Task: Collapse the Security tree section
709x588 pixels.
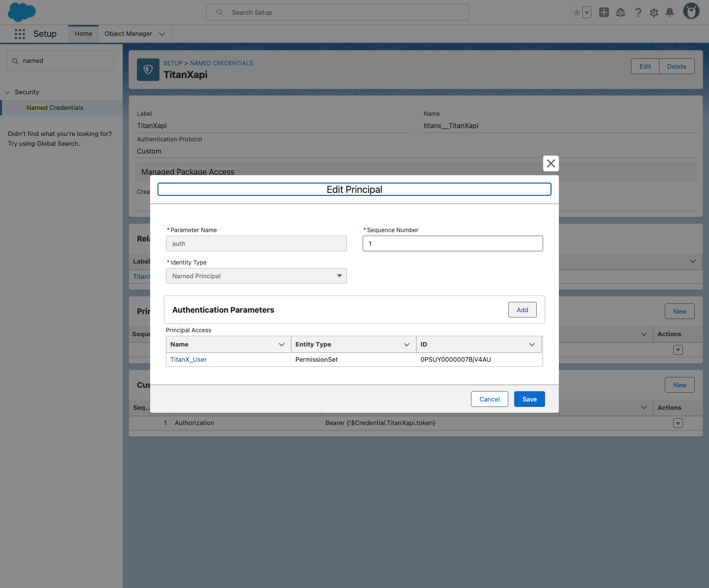Action: tap(7, 92)
